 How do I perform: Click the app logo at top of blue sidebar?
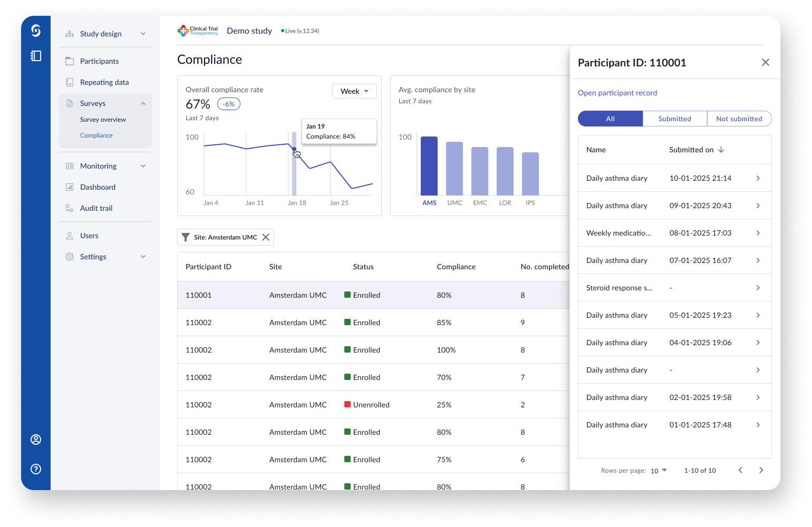pyautogui.click(x=36, y=31)
